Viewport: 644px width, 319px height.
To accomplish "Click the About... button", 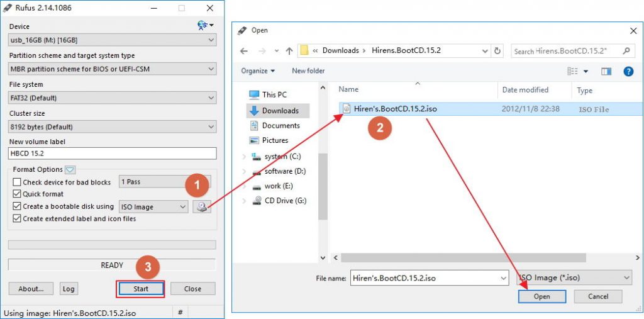I will [x=31, y=289].
